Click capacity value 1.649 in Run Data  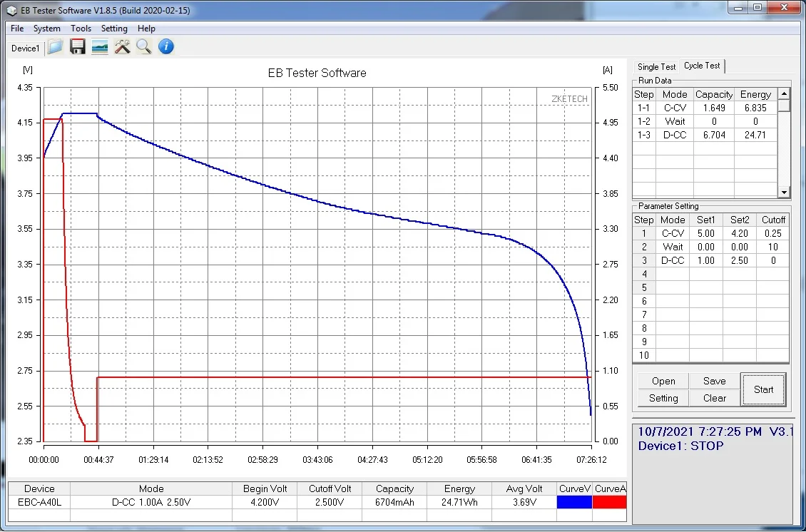714,108
